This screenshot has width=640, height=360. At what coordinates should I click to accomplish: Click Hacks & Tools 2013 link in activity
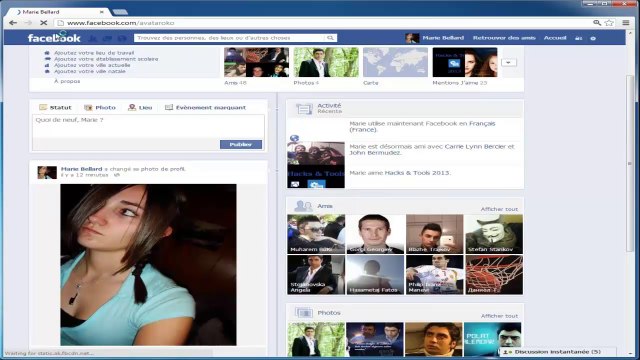[x=417, y=173]
